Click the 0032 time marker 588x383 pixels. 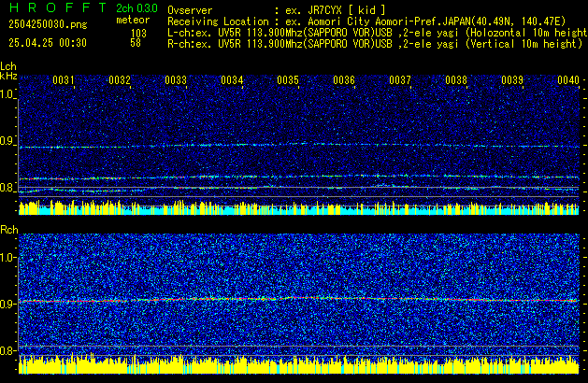click(x=120, y=80)
